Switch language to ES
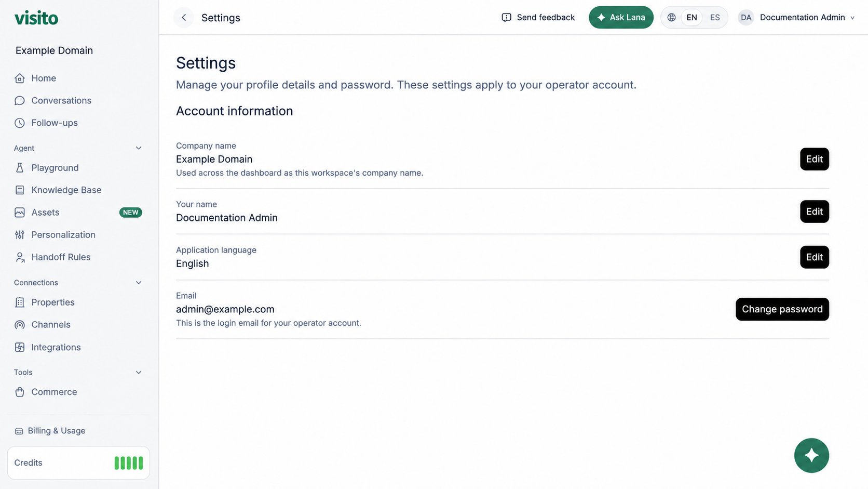Image resolution: width=868 pixels, height=489 pixels. point(715,18)
